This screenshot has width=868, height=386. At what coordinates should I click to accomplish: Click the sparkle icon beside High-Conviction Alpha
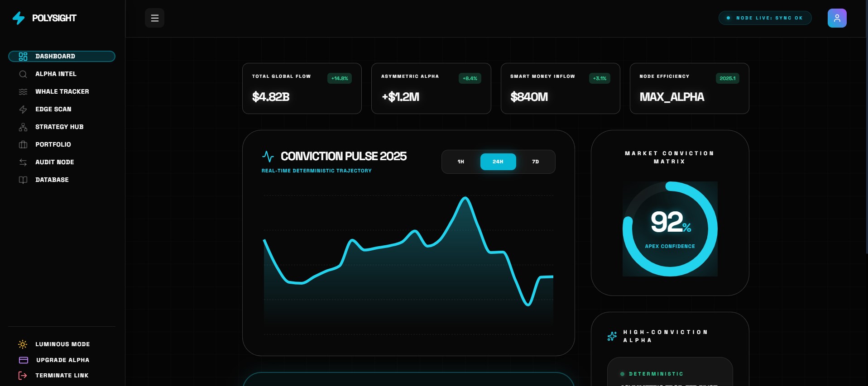click(x=612, y=336)
